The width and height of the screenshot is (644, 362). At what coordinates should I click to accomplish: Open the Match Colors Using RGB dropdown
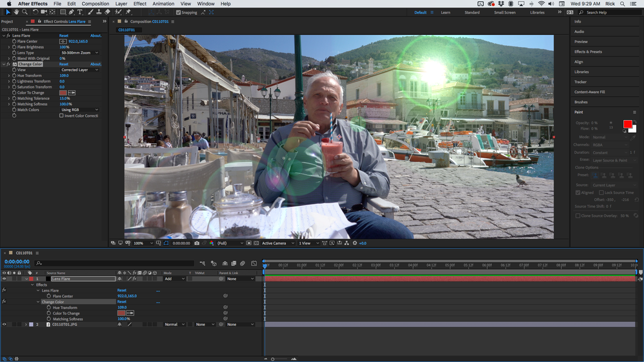79,110
